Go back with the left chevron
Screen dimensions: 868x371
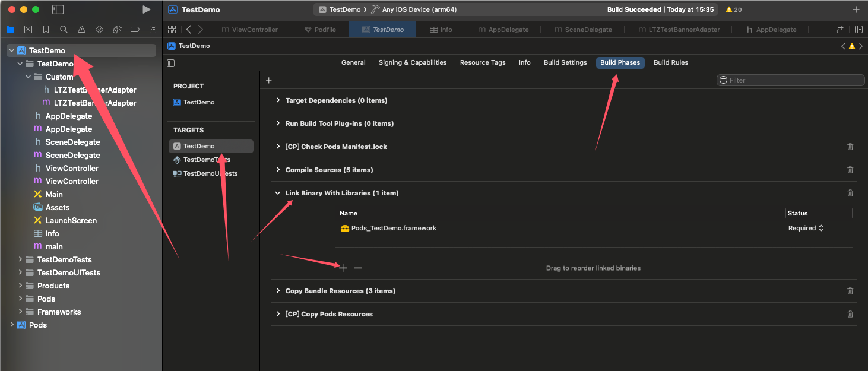click(x=189, y=29)
